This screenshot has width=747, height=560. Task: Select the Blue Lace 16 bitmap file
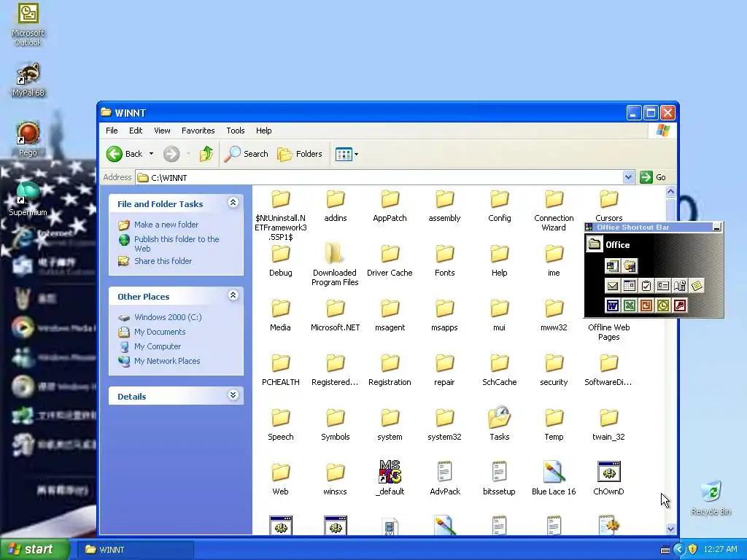554,478
